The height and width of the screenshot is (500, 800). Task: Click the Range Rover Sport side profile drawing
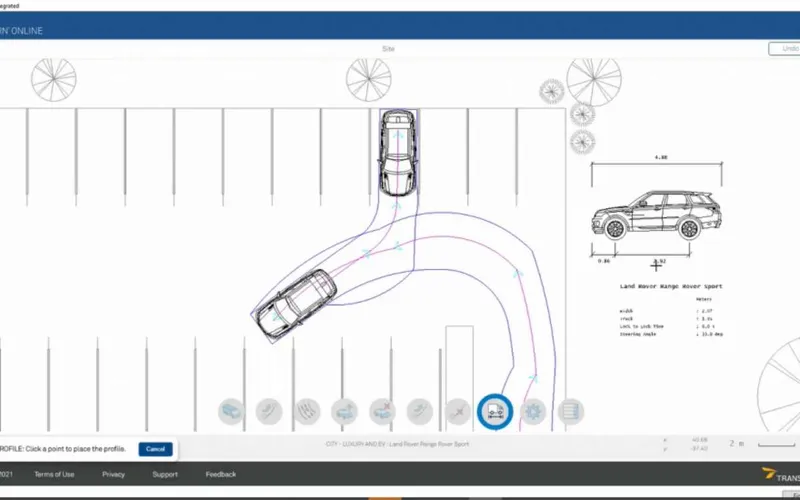point(656,215)
